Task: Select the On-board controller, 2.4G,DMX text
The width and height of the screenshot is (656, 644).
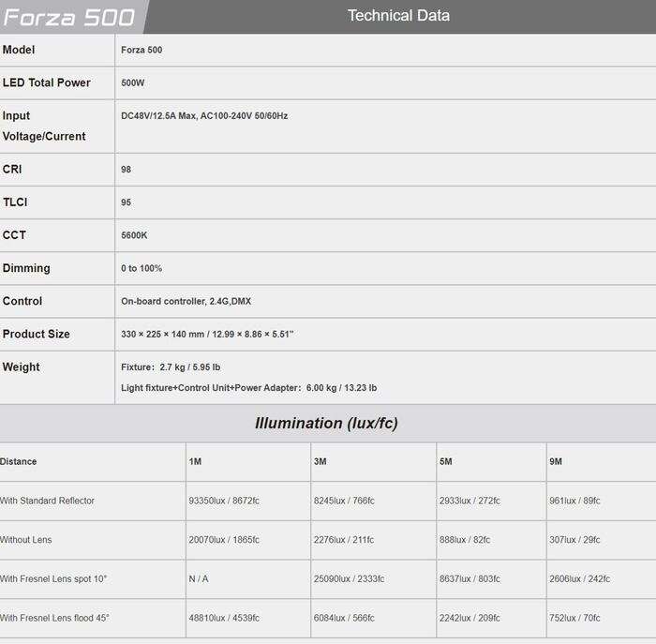Action: 186,302
